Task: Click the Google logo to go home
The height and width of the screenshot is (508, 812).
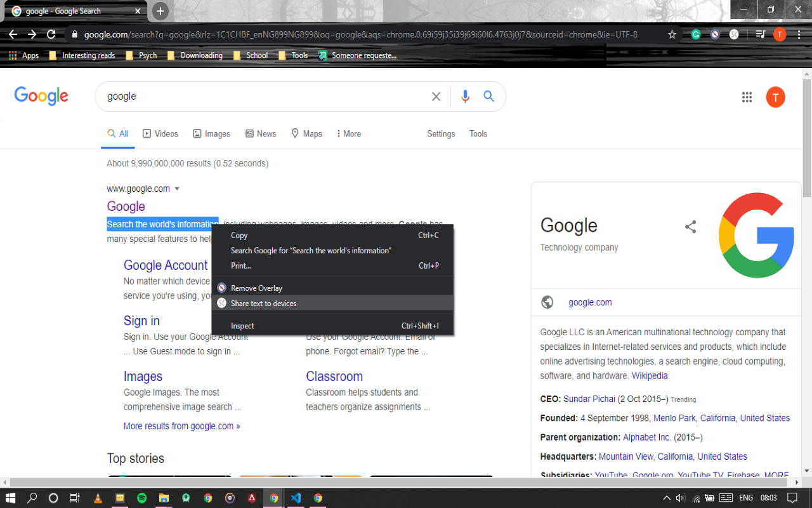Action: (41, 96)
